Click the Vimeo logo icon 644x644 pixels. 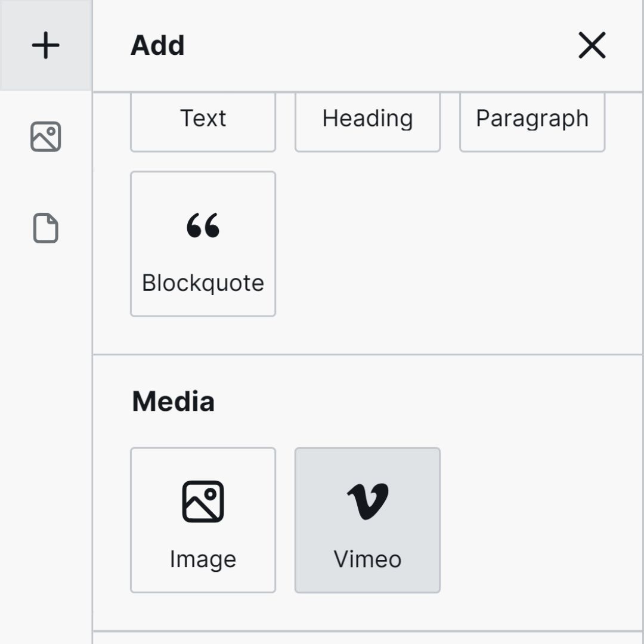[367, 501]
